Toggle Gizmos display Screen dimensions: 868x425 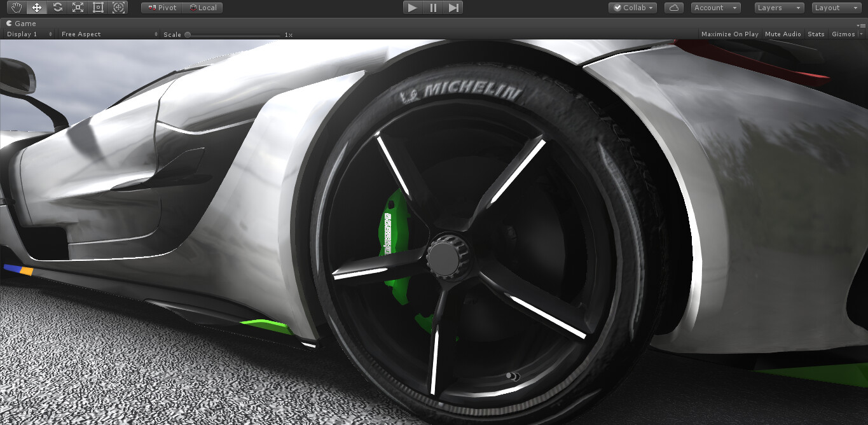843,34
